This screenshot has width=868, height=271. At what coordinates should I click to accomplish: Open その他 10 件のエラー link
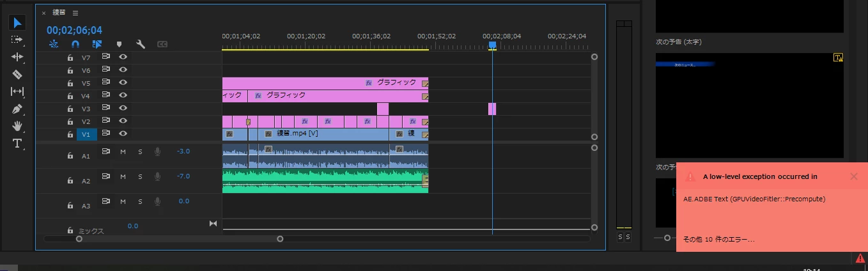pyautogui.click(x=719, y=240)
